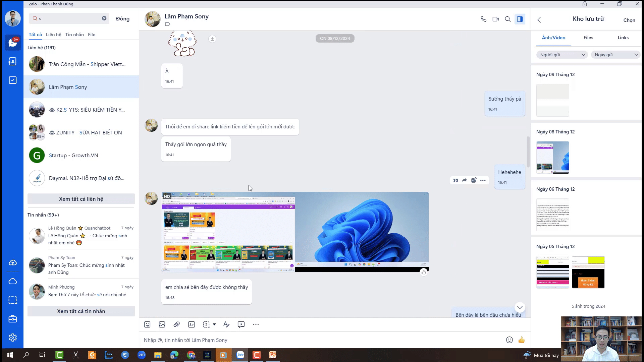Attach a file using paperclip icon

[x=176, y=324]
